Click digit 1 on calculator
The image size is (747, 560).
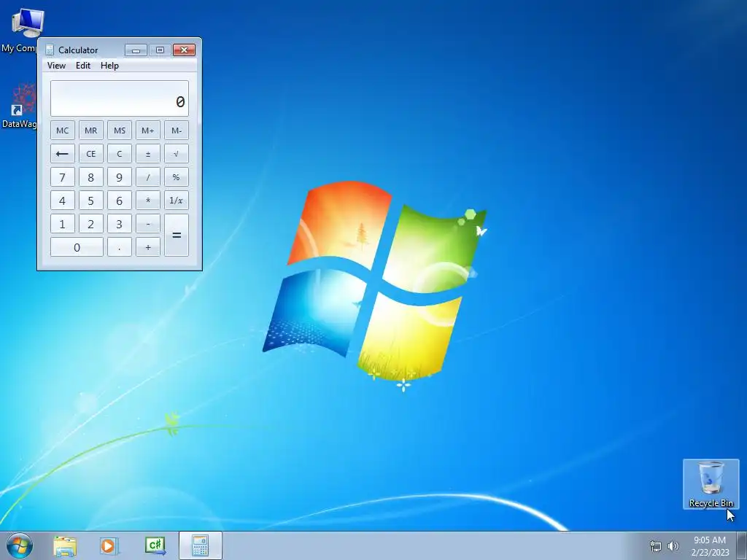coord(63,224)
